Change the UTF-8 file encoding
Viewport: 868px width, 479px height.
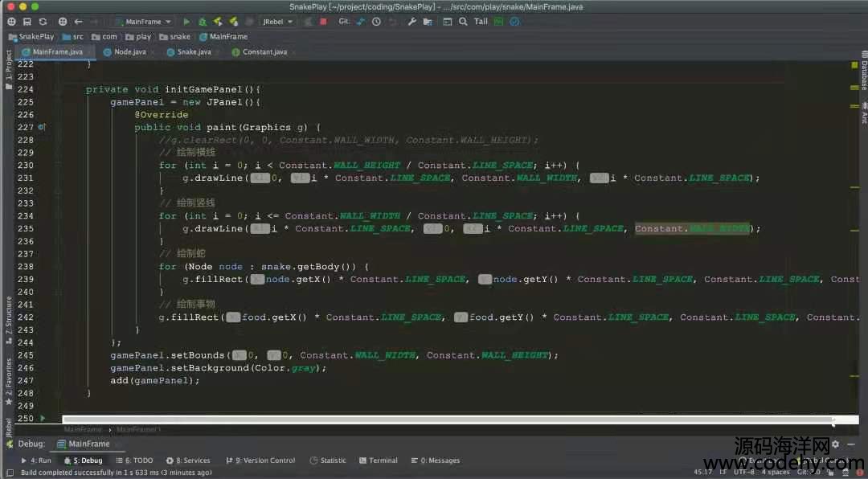(744, 473)
